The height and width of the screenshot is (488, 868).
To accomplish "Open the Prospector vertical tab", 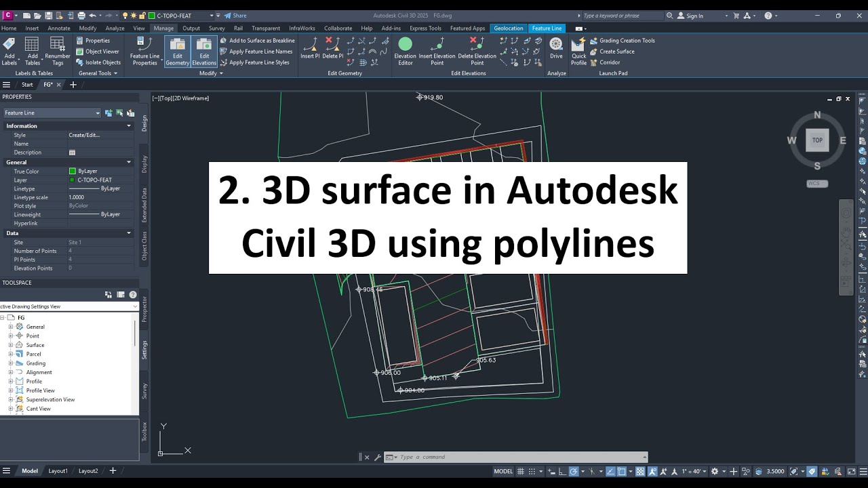I will click(x=144, y=309).
